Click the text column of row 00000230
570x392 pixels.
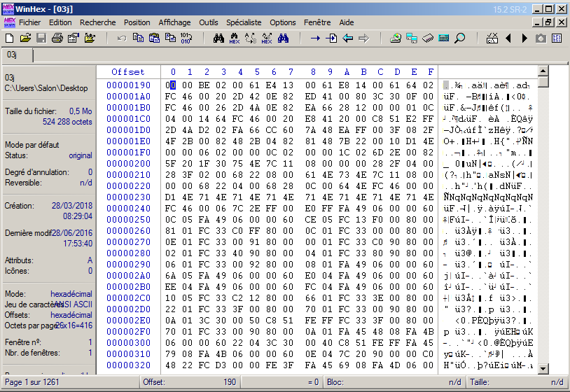(x=488, y=197)
